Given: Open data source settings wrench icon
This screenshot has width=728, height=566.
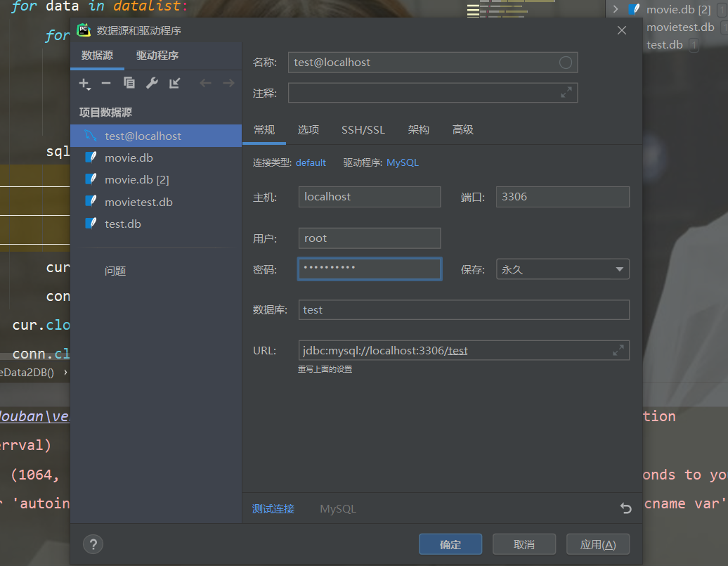Looking at the screenshot, I should [152, 83].
